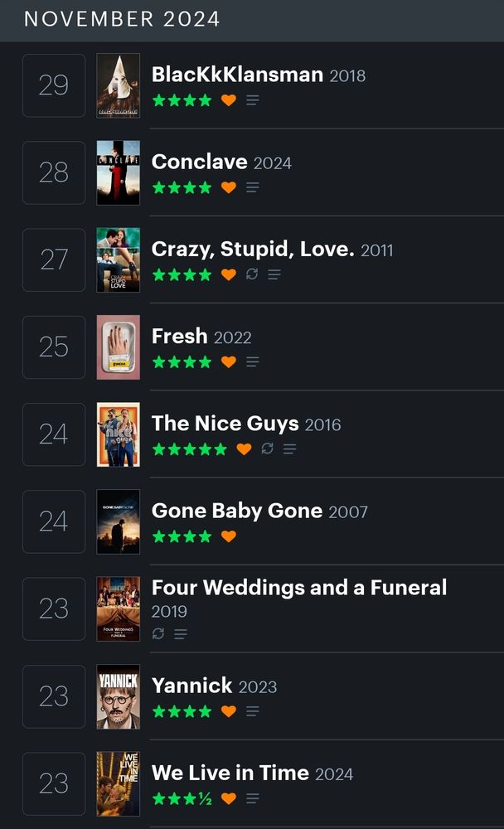Image resolution: width=504 pixels, height=829 pixels.
Task: Open the review icon for Yannick
Action: [x=252, y=711]
